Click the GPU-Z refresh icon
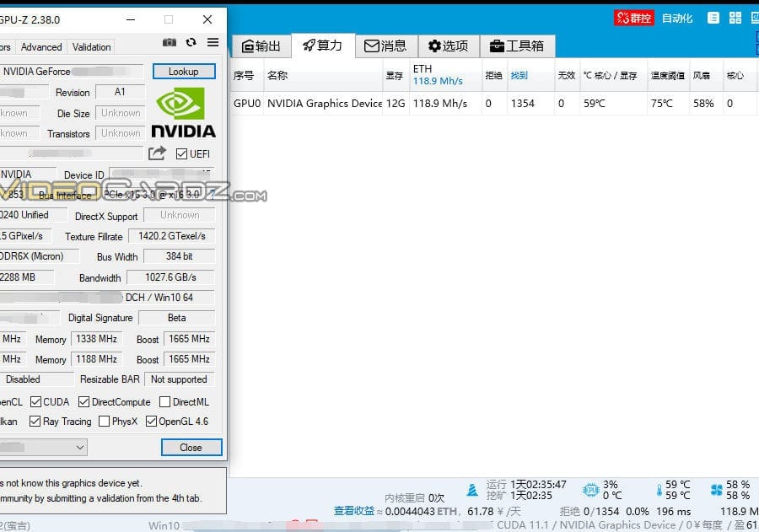The width and height of the screenshot is (759, 532). [191, 43]
